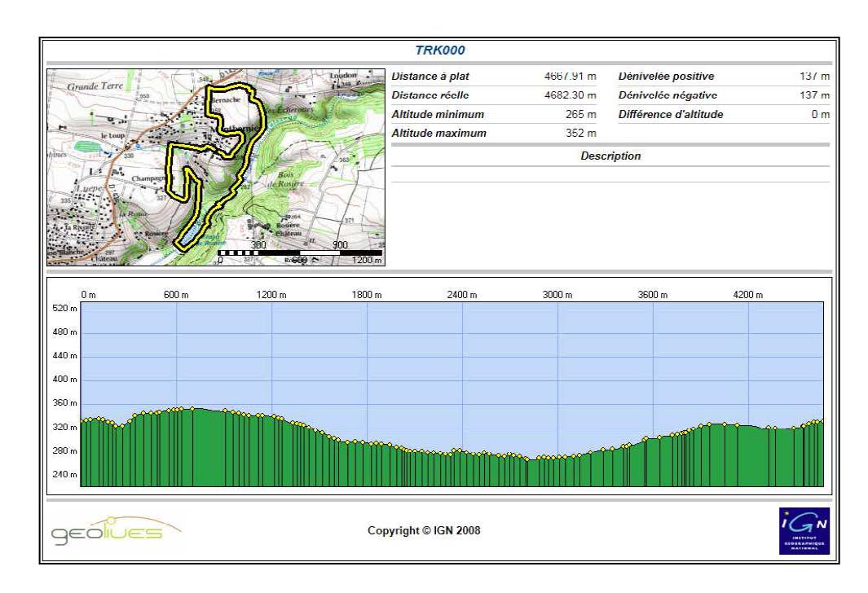Screen dimensions: 868x593
Task: Click the "Copyright © IGN 2008" notice
Action: 424,530
